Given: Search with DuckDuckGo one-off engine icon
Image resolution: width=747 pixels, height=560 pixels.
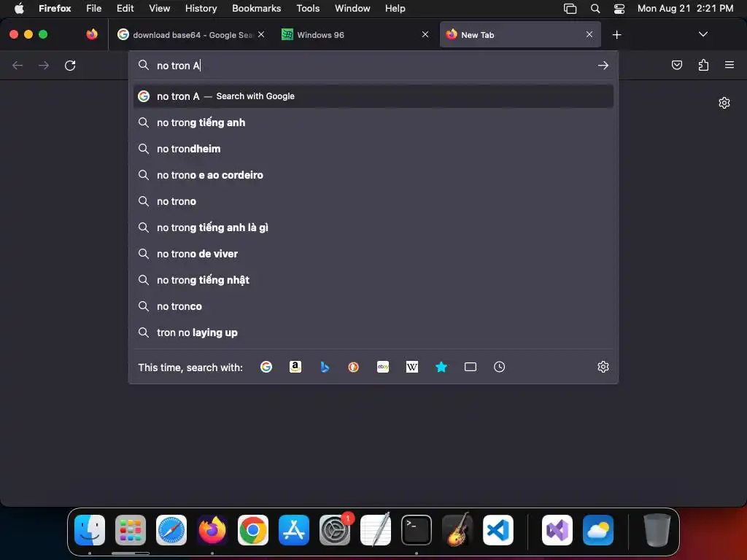Looking at the screenshot, I should point(354,367).
